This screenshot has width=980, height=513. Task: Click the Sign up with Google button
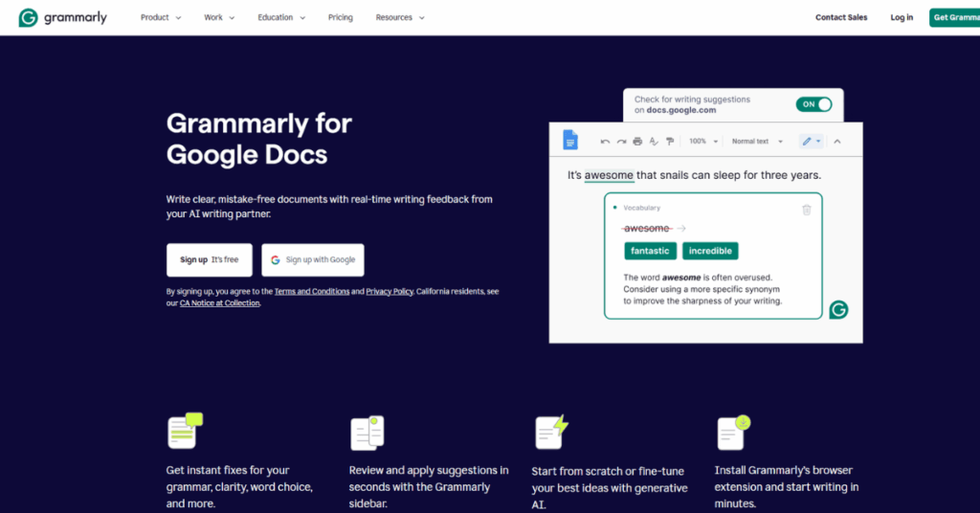click(x=312, y=259)
